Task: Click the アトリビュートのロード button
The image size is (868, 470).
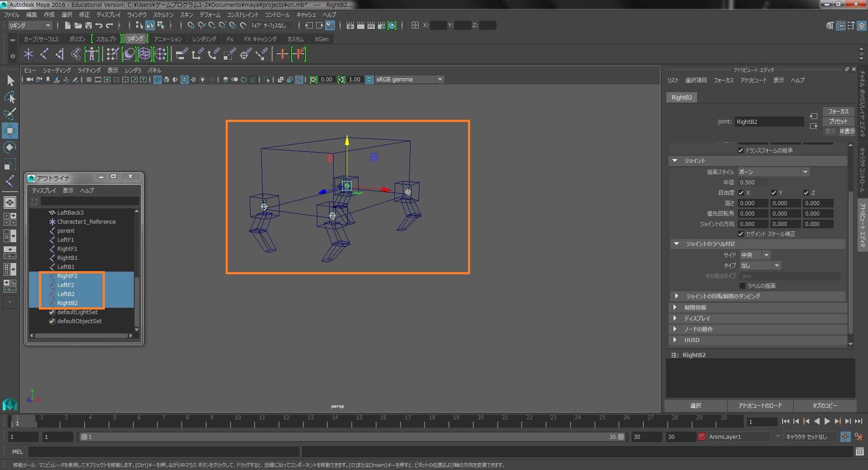Action: [759, 406]
